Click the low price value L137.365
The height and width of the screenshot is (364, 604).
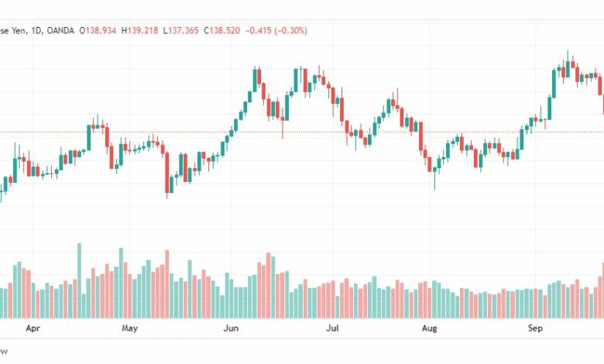click(x=180, y=30)
